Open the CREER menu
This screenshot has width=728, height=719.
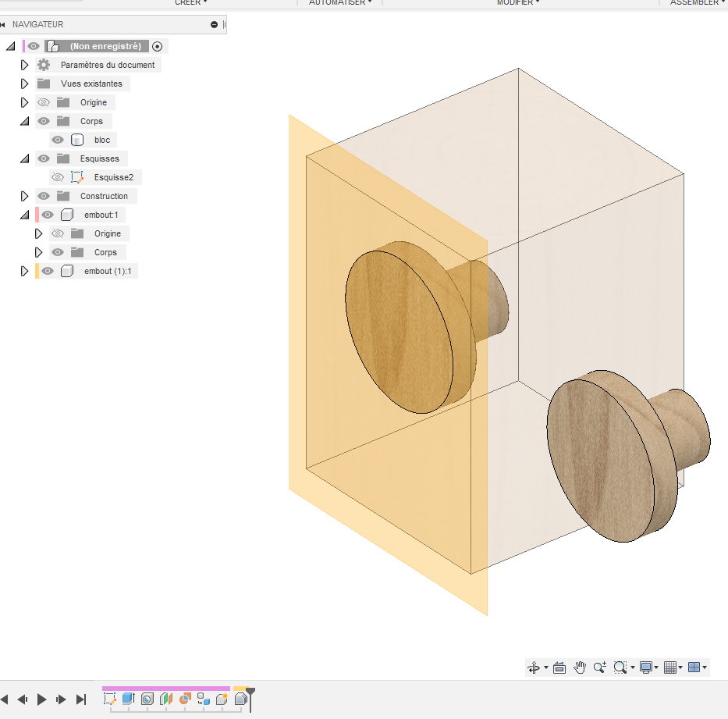coord(190,3)
